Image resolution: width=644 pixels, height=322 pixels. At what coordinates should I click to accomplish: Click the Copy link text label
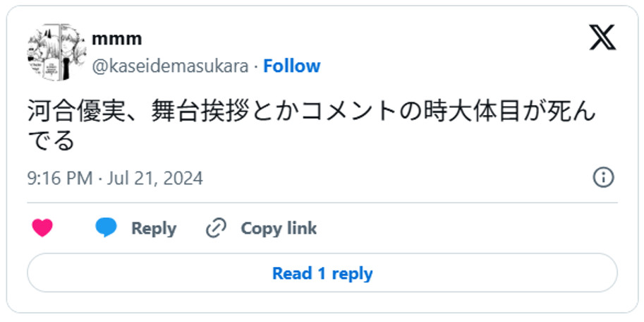coord(279,228)
